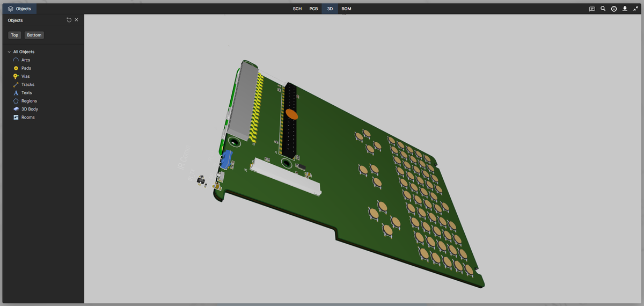Open the info icon in top bar
This screenshot has height=306, width=644.
click(614, 9)
